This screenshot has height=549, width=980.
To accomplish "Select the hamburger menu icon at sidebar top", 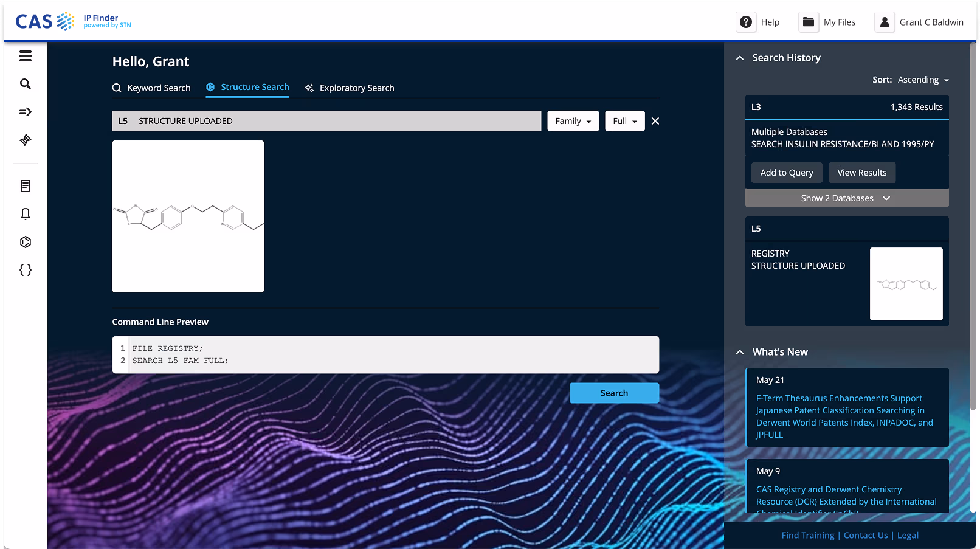I will (x=25, y=55).
